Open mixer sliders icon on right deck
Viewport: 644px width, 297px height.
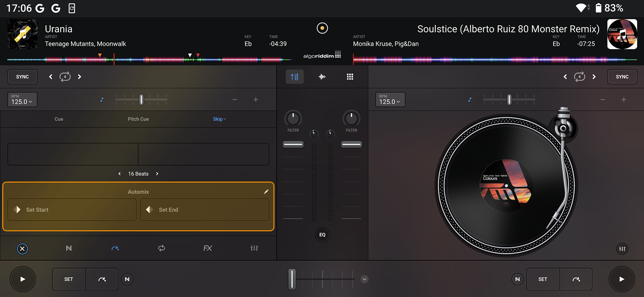(622, 249)
